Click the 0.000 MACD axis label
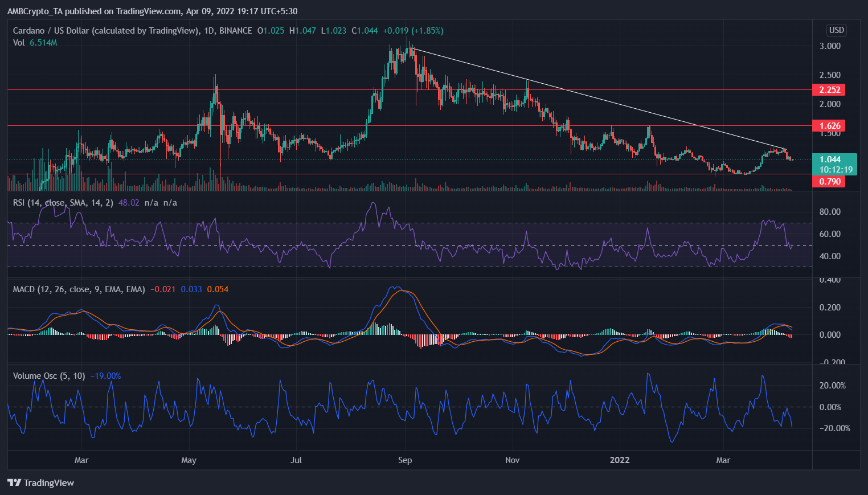 click(830, 335)
